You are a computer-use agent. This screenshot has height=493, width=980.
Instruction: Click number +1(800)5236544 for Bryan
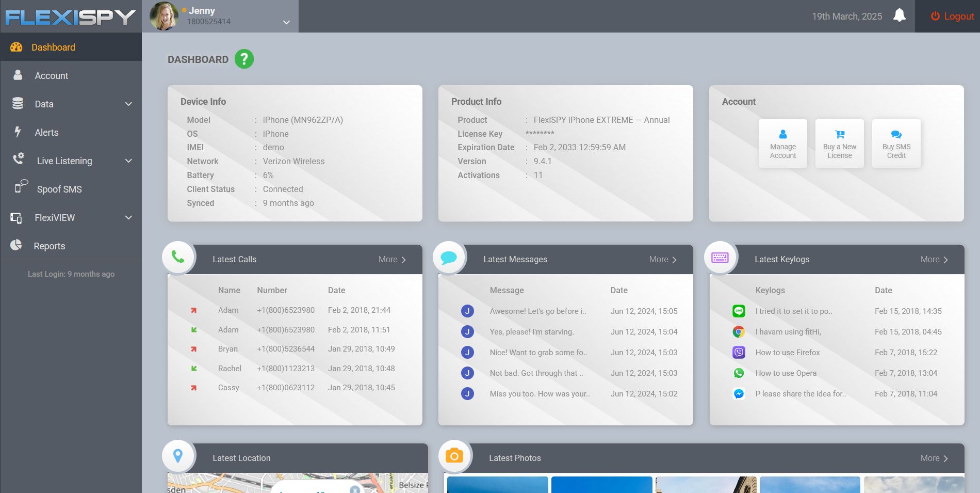coord(286,349)
